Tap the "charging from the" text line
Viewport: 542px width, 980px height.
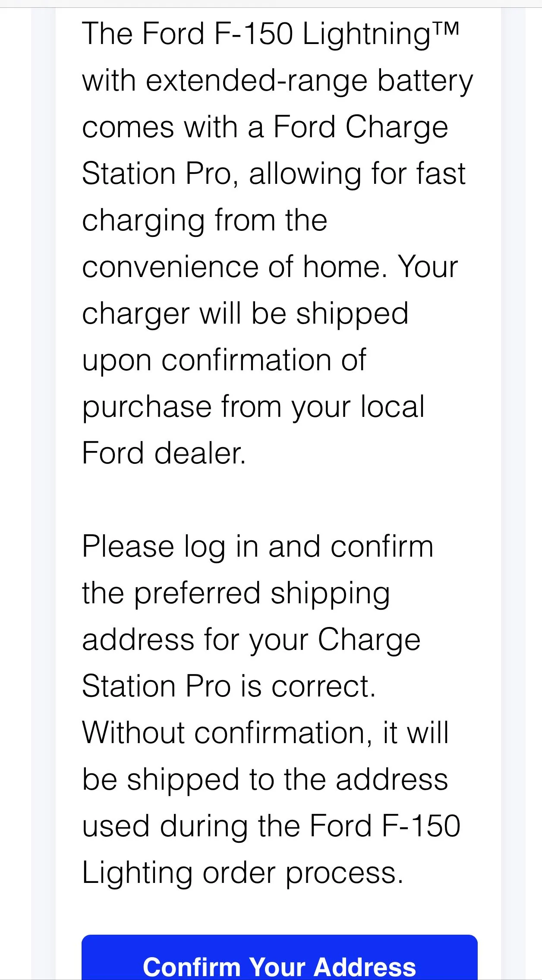click(205, 221)
